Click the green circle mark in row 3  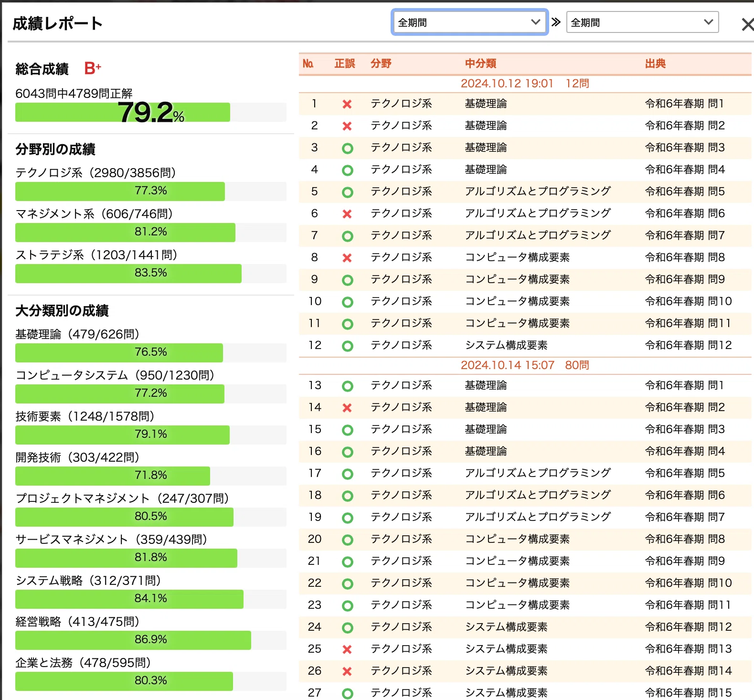pos(348,148)
